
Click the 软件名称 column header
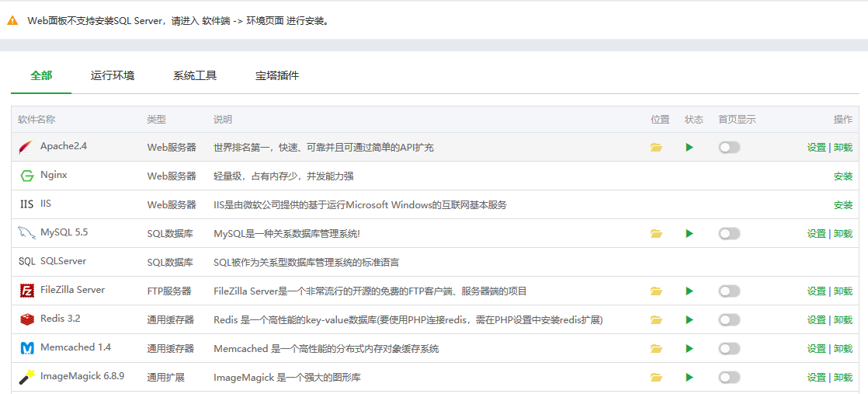tap(36, 120)
